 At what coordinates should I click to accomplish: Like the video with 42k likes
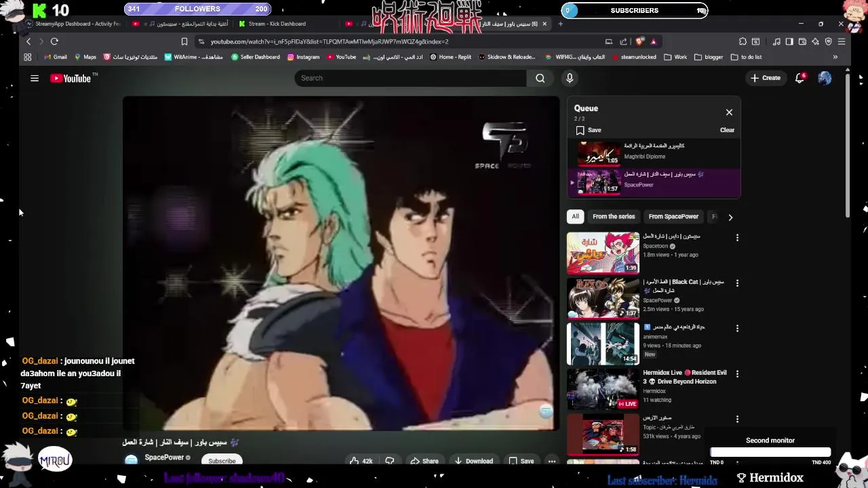(x=361, y=461)
